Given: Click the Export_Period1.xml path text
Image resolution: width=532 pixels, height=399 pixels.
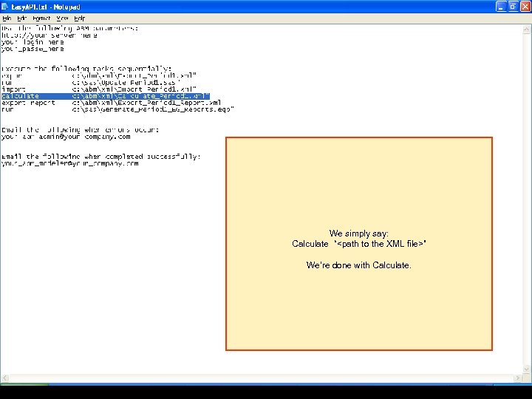Looking at the screenshot, I should click(134, 75).
